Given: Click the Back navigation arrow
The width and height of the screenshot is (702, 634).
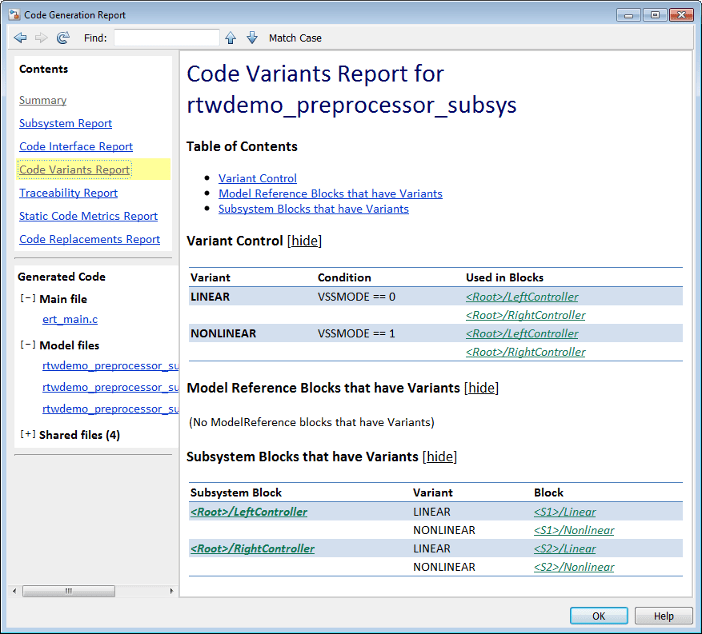Looking at the screenshot, I should (21, 38).
